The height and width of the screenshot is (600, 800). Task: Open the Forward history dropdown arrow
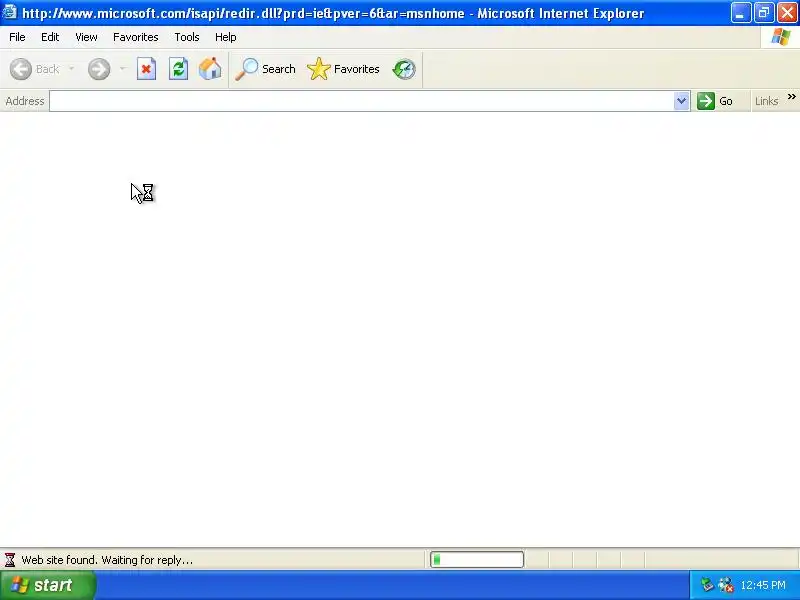[x=122, y=69]
